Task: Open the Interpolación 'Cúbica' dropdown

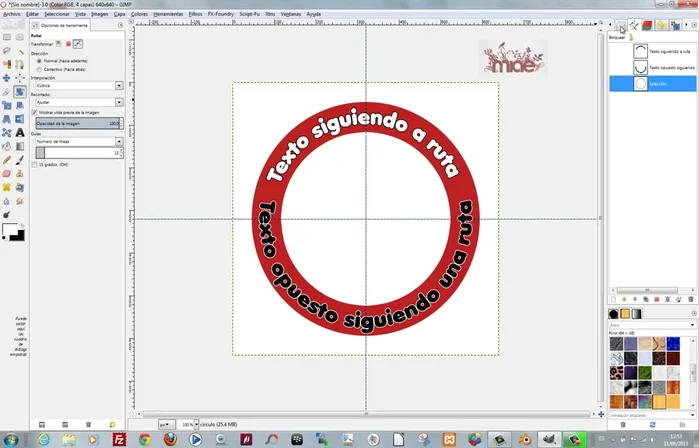Action: tap(78, 86)
